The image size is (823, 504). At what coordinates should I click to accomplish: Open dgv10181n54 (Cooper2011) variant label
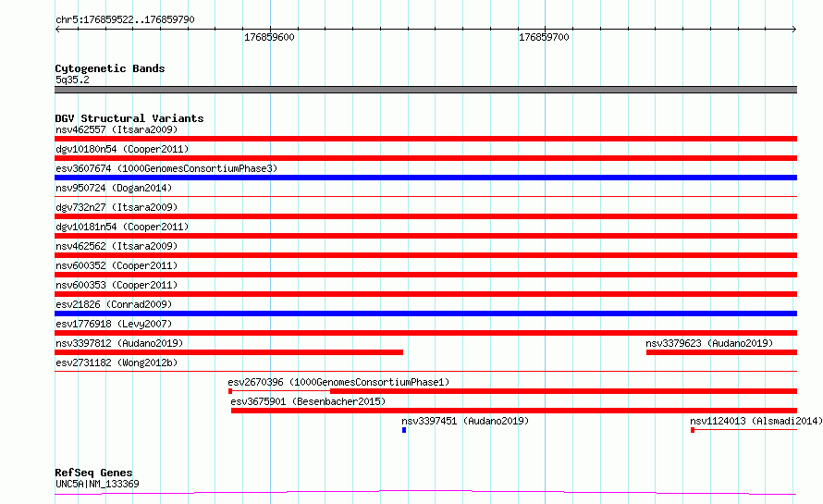pyautogui.click(x=122, y=227)
